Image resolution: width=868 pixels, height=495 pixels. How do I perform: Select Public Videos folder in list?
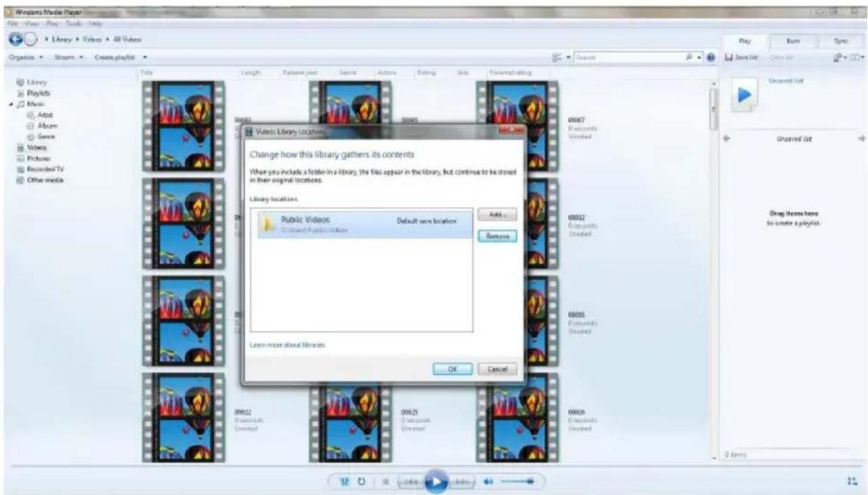click(x=364, y=225)
